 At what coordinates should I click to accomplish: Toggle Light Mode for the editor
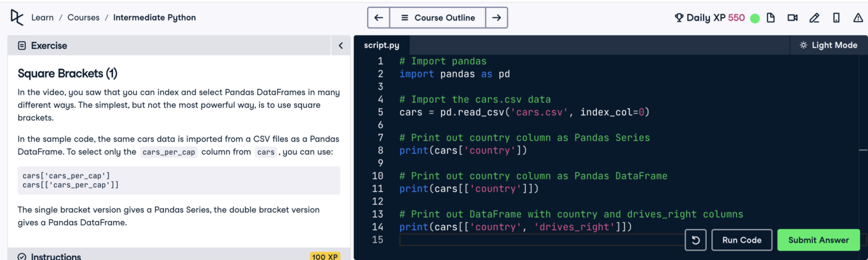[x=828, y=45]
